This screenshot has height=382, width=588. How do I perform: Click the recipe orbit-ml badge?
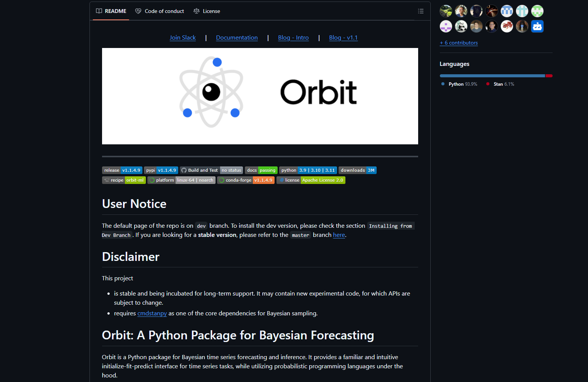click(x=124, y=180)
